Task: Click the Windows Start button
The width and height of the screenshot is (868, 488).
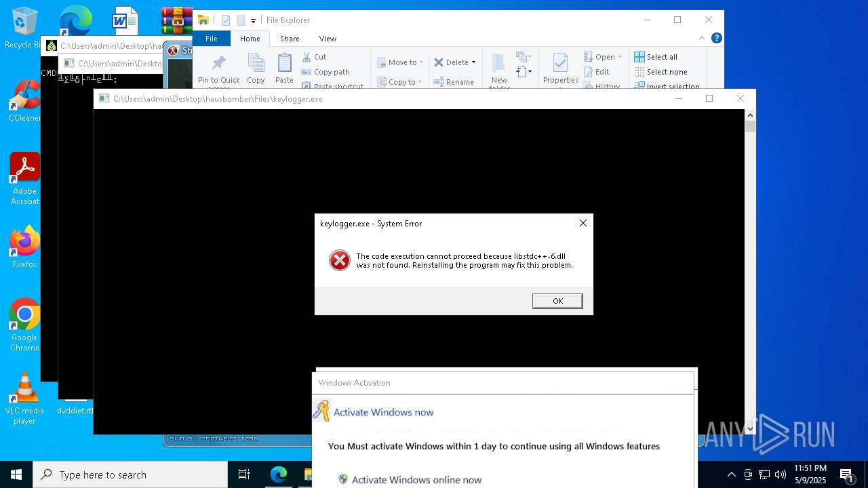Action: pos(16,474)
